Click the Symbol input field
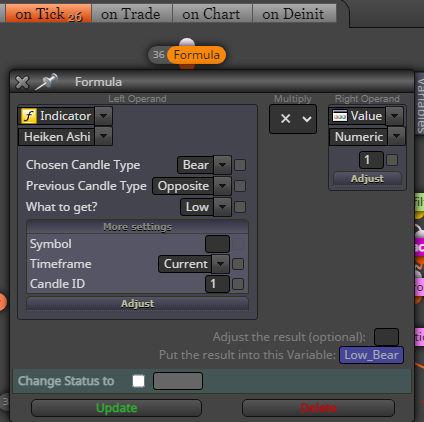This screenshot has width=424, height=422. (x=217, y=244)
